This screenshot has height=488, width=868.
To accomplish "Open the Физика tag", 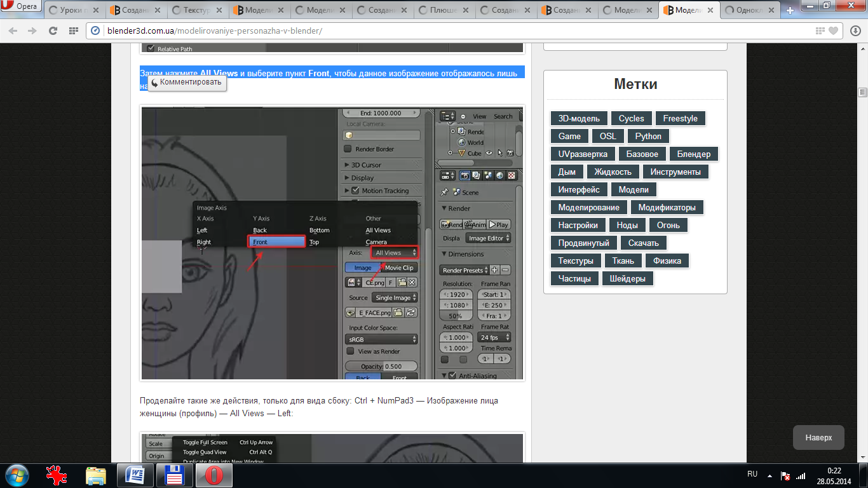I will point(667,261).
